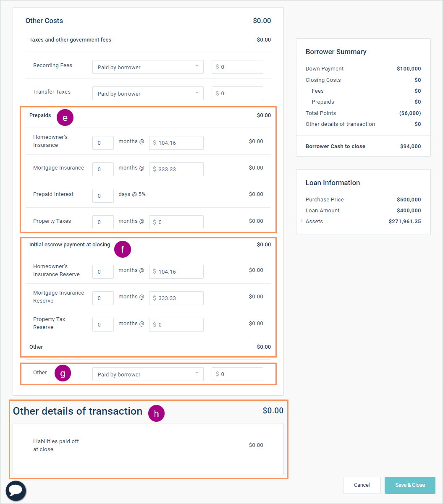Select Assets $271,961.35 value
This screenshot has height=504, width=443.
[405, 222]
